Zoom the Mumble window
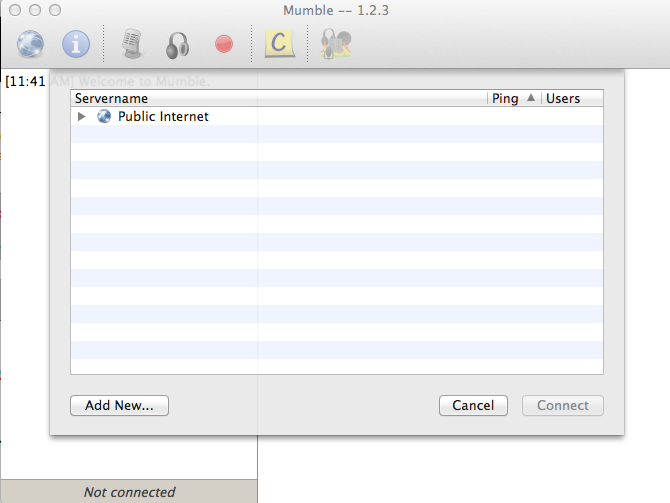670x503 pixels. pos(55,10)
